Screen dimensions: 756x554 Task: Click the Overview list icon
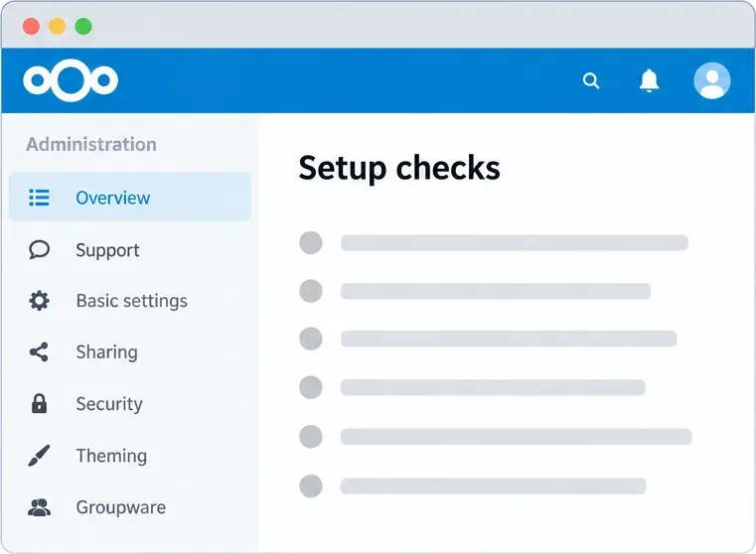(39, 198)
